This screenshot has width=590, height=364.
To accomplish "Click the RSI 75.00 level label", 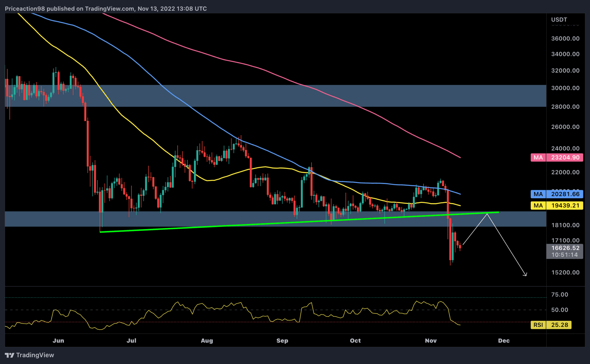I will tap(559, 294).
